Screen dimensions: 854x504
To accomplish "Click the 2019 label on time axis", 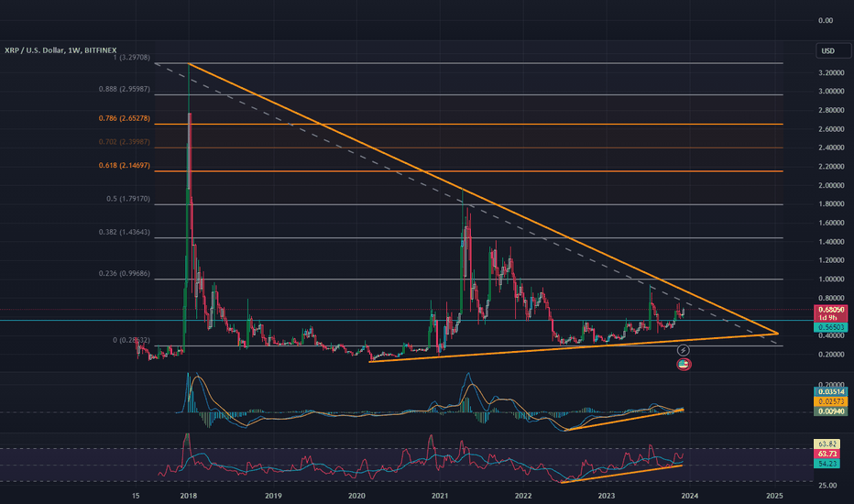I will click(273, 496).
